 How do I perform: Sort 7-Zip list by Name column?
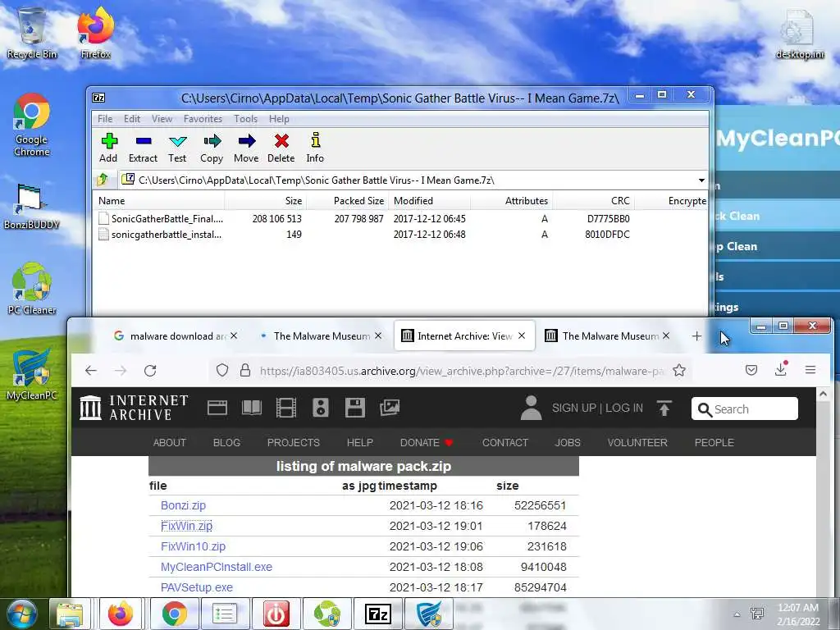coord(159,201)
